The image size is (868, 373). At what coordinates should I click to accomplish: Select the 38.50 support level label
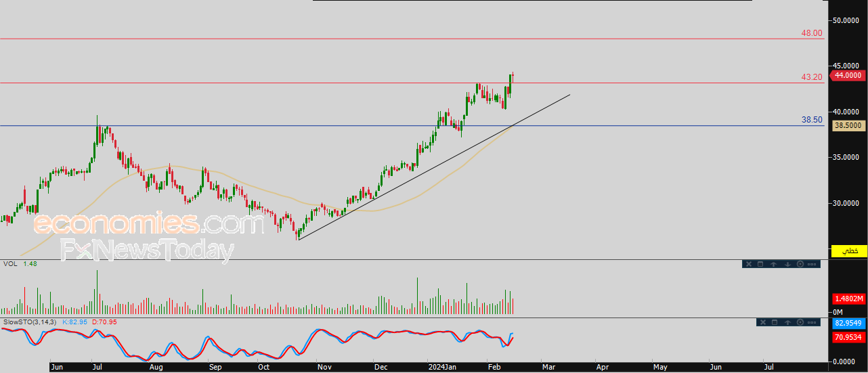(x=812, y=119)
